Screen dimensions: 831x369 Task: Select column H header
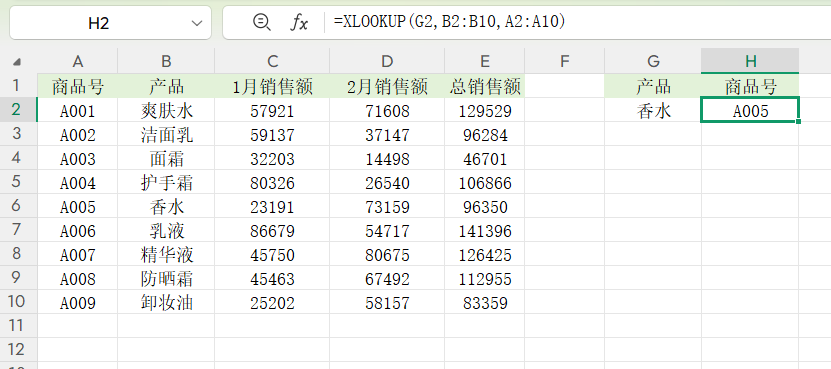click(750, 62)
